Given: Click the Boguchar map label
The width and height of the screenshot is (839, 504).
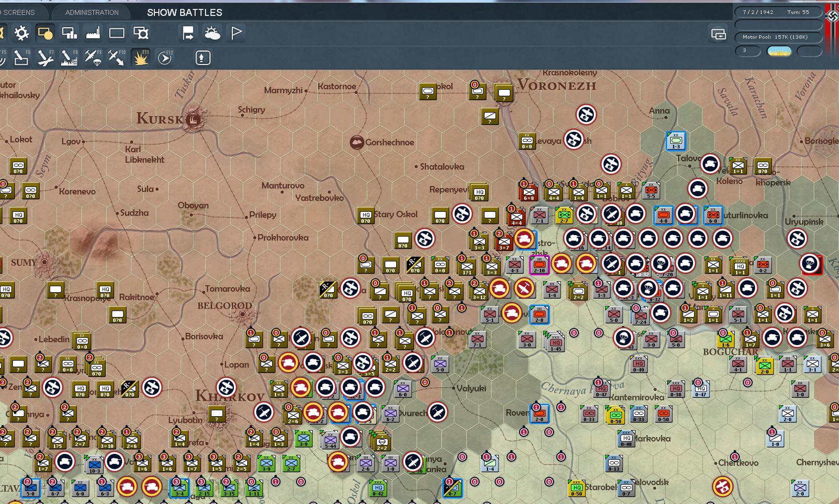Looking at the screenshot, I should coord(730,352).
